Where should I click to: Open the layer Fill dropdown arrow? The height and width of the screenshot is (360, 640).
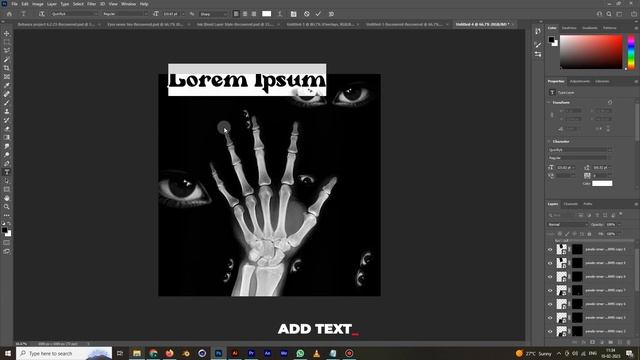tap(619, 234)
